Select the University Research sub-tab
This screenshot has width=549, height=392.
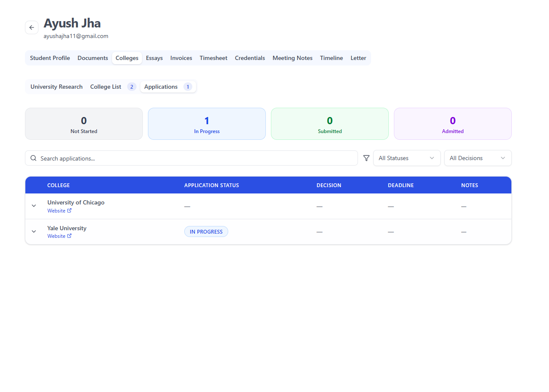pyautogui.click(x=57, y=87)
